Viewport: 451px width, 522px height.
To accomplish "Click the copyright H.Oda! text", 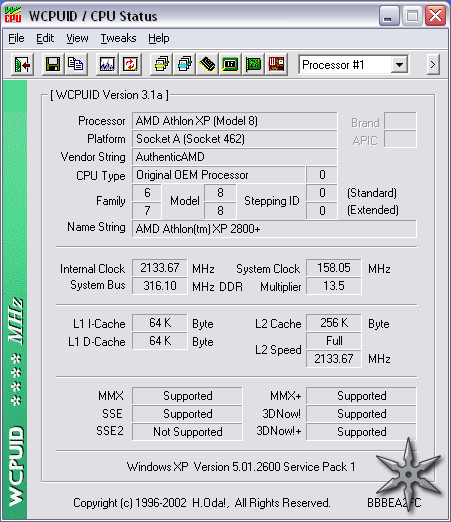I will tap(202, 503).
